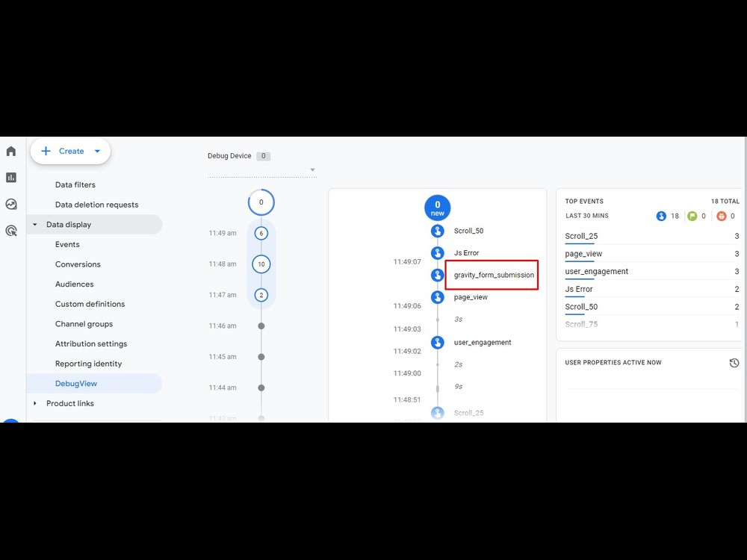Click the user icon beside gravity_form_submission event
Image resolution: width=747 pixels, height=560 pixels.
(437, 275)
